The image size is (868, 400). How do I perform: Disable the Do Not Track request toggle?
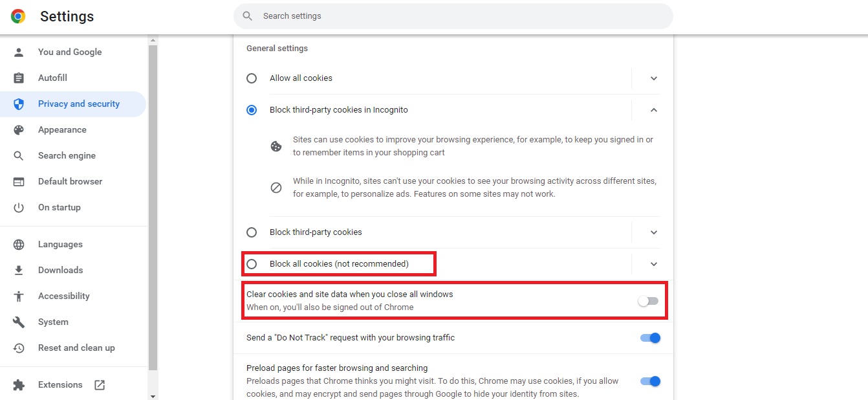[x=650, y=337]
